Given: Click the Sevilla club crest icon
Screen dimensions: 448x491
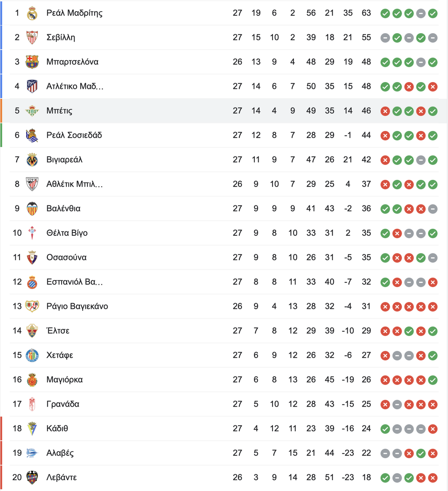Looking at the screenshot, I should point(32,38).
